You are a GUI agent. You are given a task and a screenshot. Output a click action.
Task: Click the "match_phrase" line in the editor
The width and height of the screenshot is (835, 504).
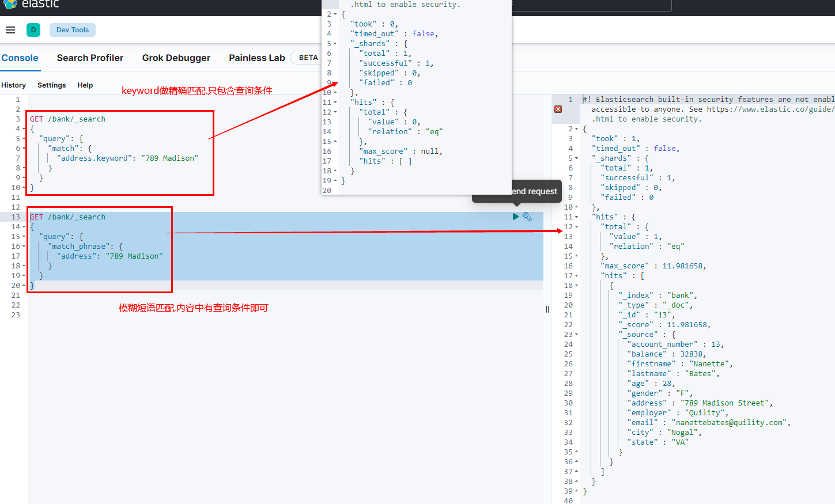[85, 247]
